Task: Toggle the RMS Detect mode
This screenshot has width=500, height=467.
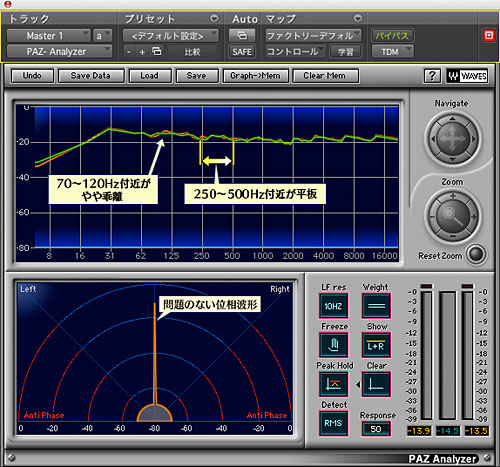Action: pyautogui.click(x=333, y=423)
